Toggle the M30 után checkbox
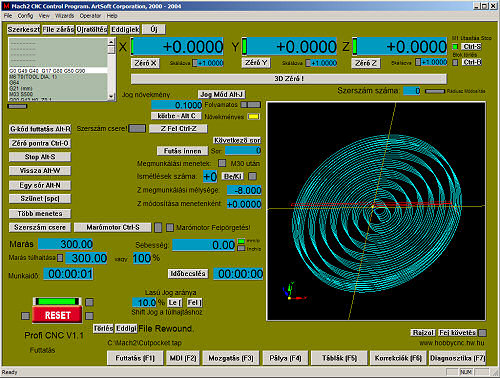Screen dimensions: 500x378 (x=222, y=163)
